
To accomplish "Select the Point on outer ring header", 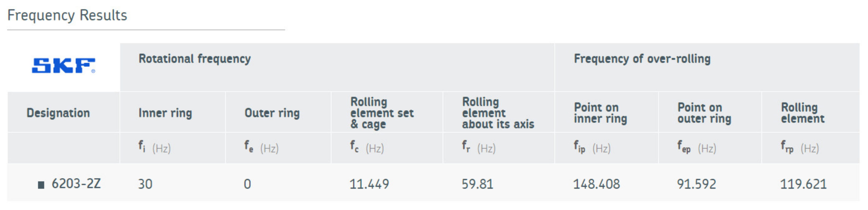I will coord(704,113).
